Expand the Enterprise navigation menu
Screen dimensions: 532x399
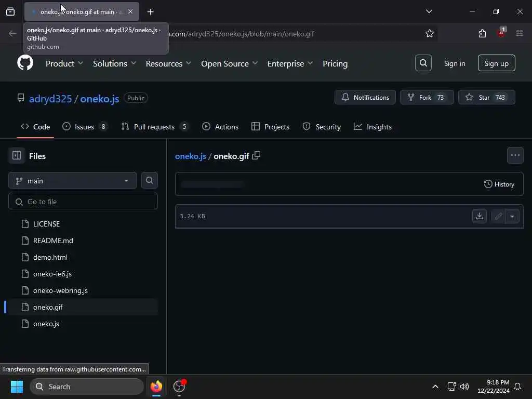point(290,63)
